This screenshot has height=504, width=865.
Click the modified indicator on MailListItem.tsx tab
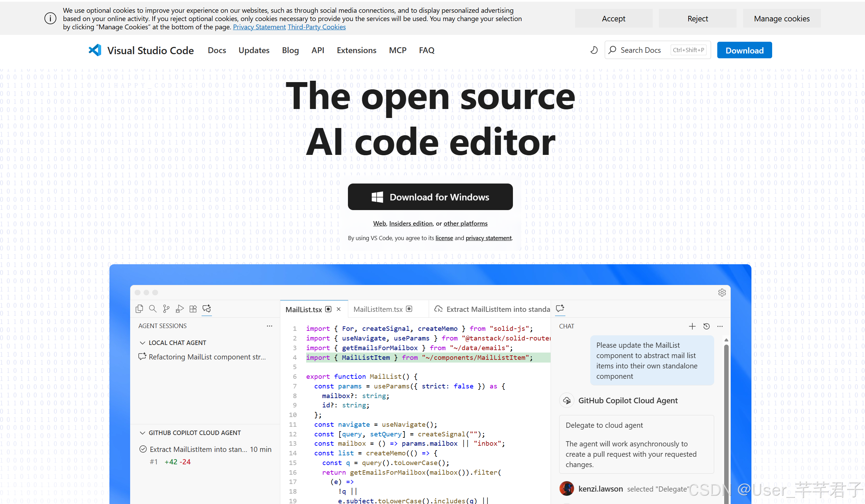(409, 309)
